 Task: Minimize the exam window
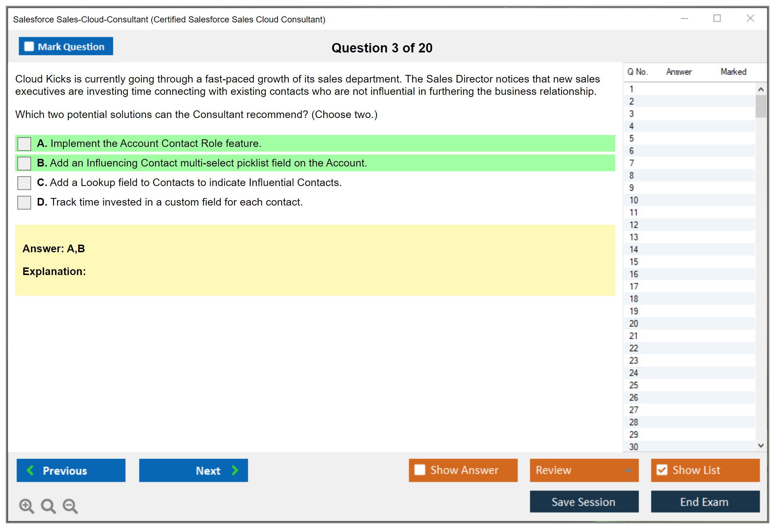coord(684,18)
